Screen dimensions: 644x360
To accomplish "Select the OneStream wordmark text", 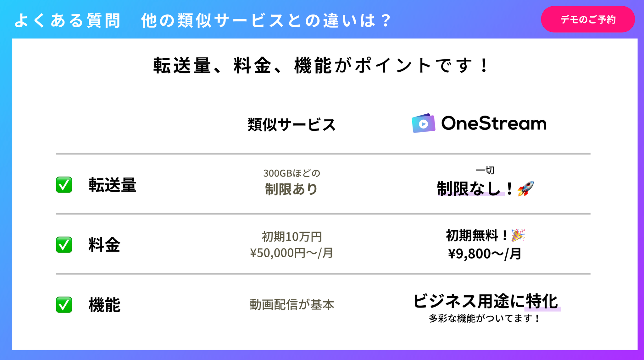I will 494,123.
